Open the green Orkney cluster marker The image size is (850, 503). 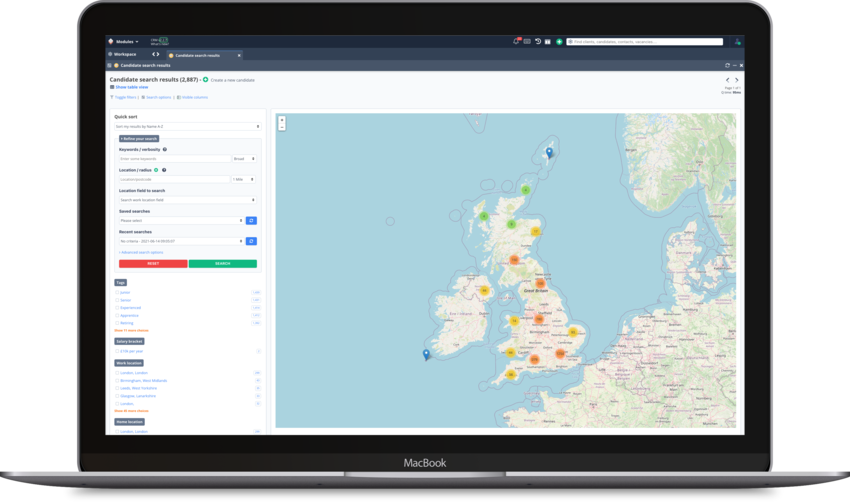tap(525, 190)
